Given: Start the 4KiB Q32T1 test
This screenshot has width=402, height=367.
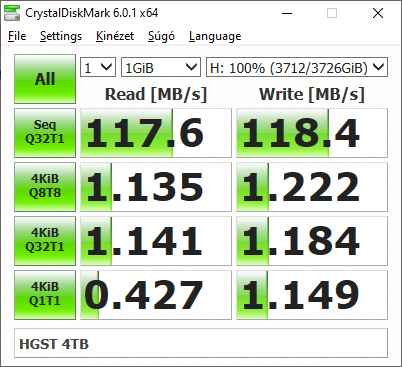Looking at the screenshot, I should pyautogui.click(x=45, y=241).
